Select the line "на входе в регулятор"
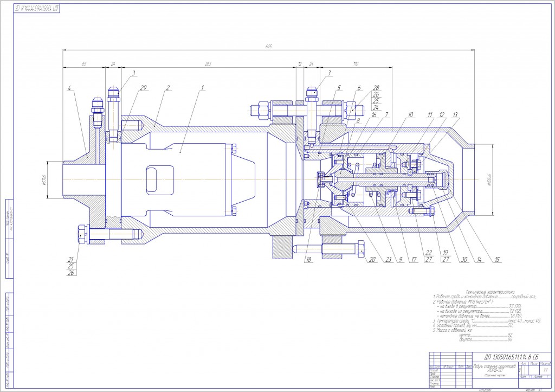 coord(479,306)
